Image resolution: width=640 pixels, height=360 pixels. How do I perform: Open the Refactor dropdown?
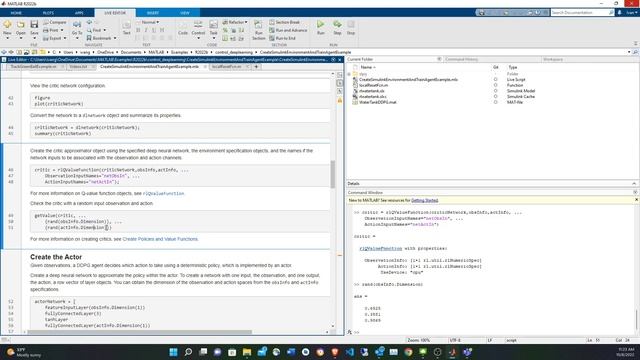(x=235, y=22)
